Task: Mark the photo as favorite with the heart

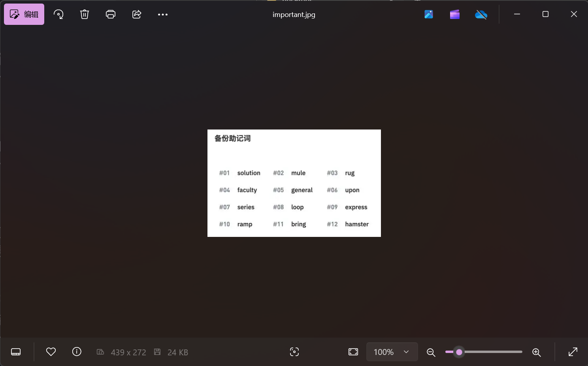Action: 51,351
